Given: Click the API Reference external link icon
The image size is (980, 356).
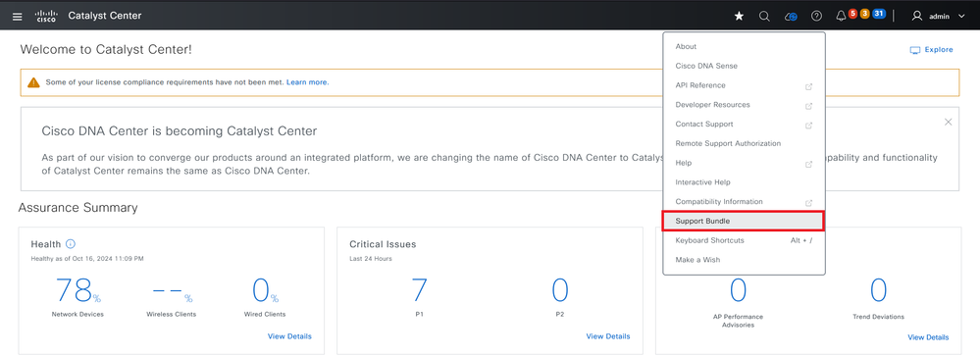Looking at the screenshot, I should pos(808,86).
